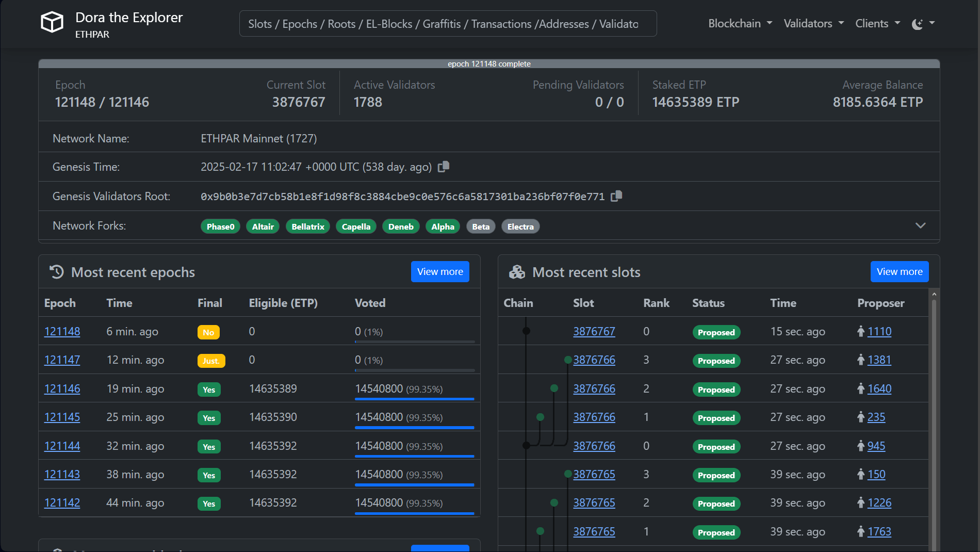Open epoch 121146 link
The width and height of the screenshot is (980, 552).
pos(62,388)
